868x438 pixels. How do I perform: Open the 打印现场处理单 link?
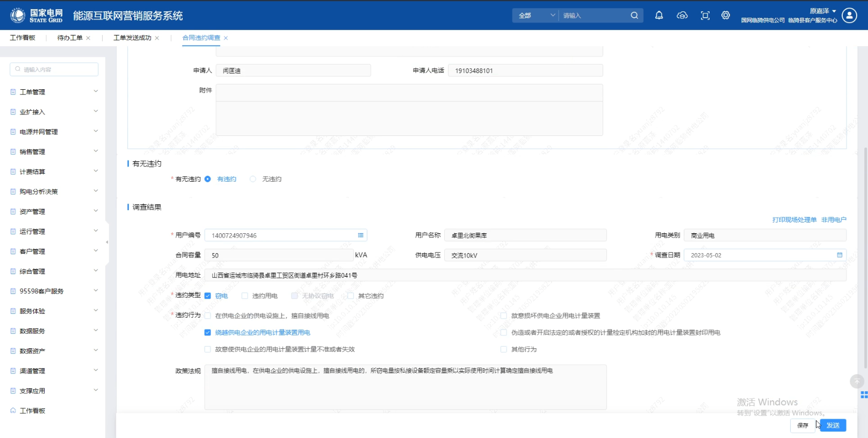794,220
